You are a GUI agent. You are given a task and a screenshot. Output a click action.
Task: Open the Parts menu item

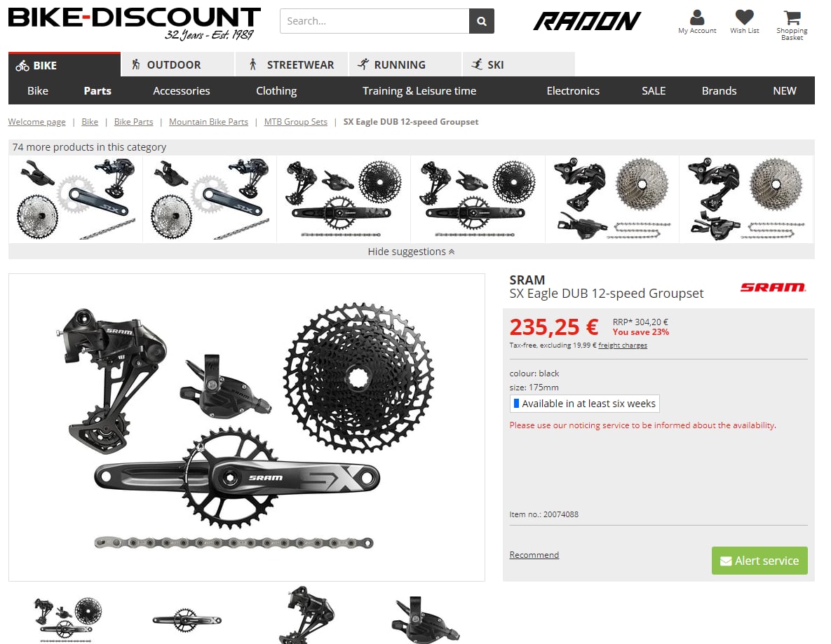[97, 90]
